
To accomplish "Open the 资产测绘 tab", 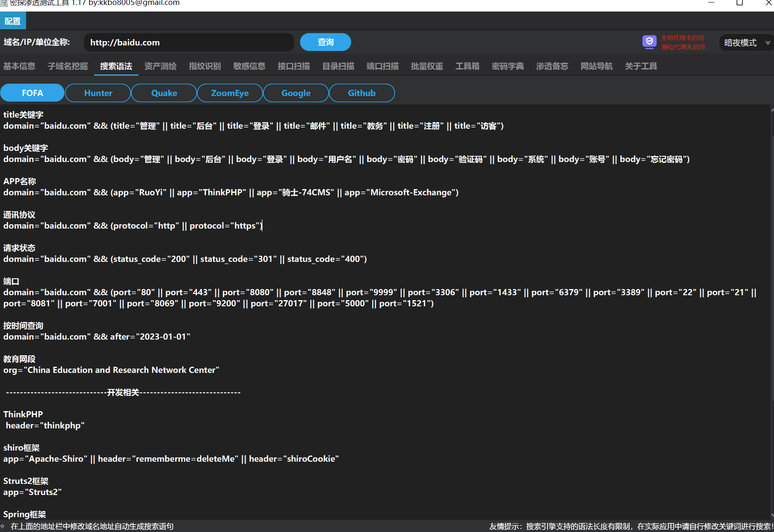I will (x=160, y=66).
